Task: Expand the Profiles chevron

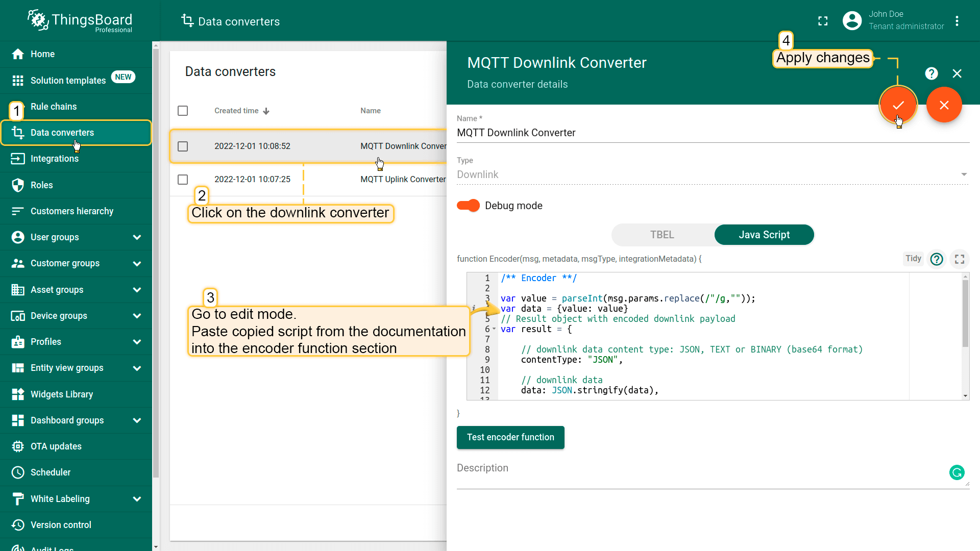Action: pos(137,342)
